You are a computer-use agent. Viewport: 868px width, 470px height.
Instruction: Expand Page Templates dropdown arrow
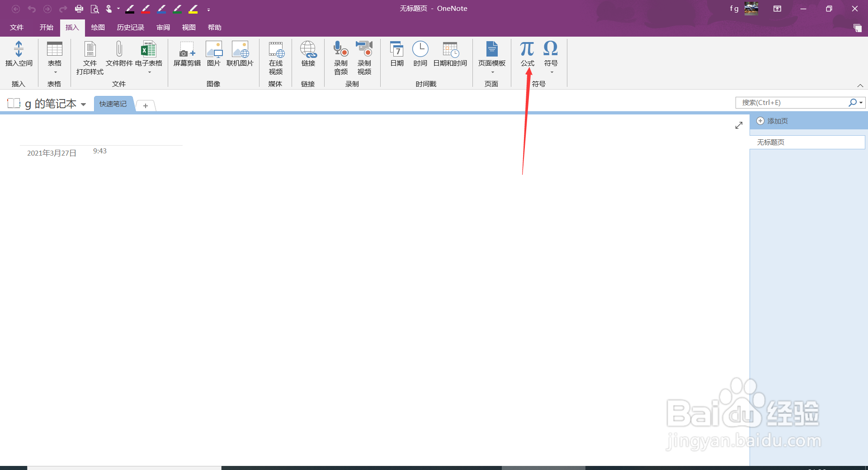tap(492, 72)
